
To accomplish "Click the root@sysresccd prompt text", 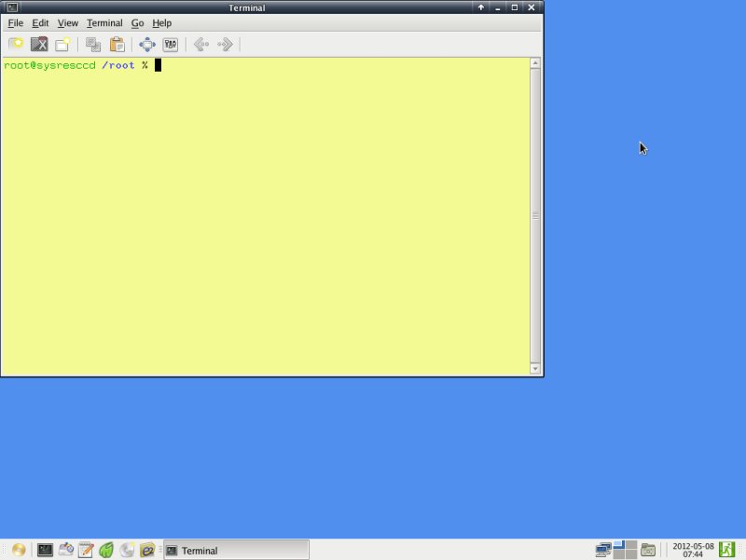I will pos(49,65).
